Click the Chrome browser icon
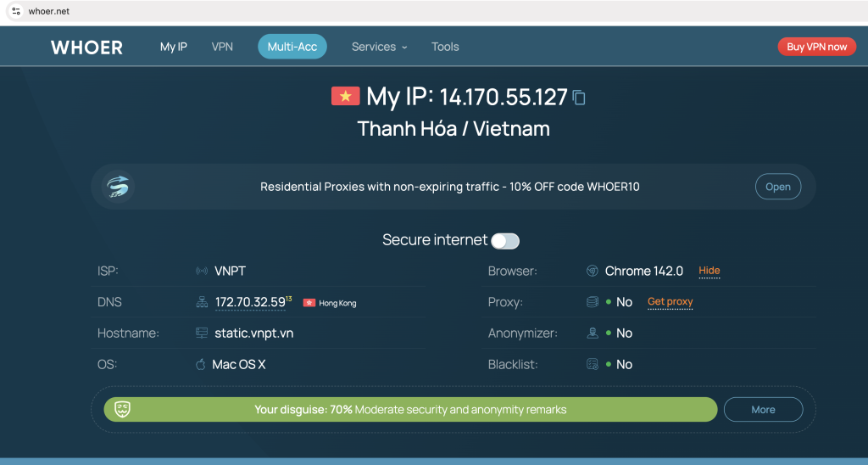The height and width of the screenshot is (465, 868). click(x=593, y=272)
